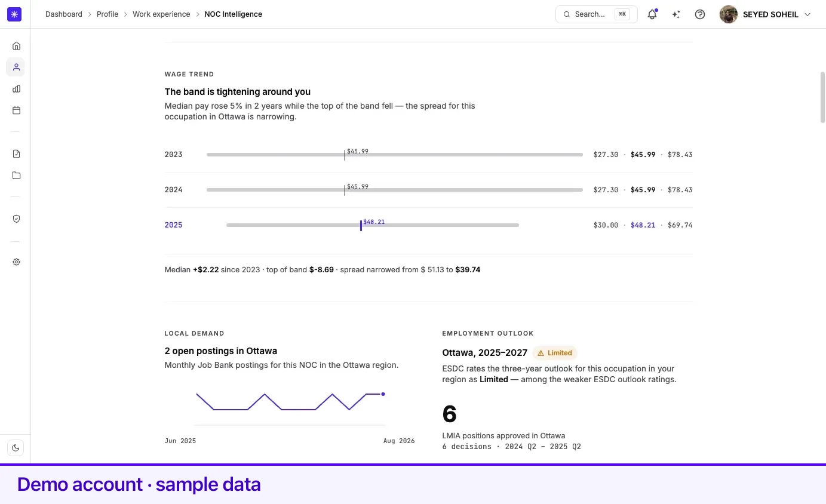Click the purple app logo icon
This screenshot has height=504, width=826.
click(14, 14)
